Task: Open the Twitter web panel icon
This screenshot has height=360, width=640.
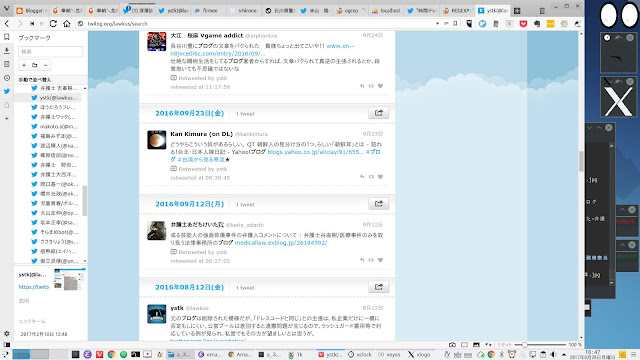Action: click(7, 91)
